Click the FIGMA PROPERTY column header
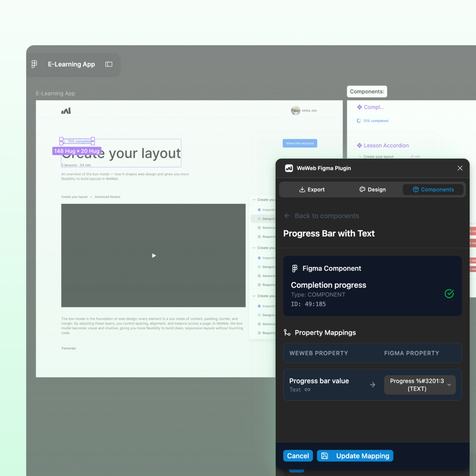 tap(412, 353)
